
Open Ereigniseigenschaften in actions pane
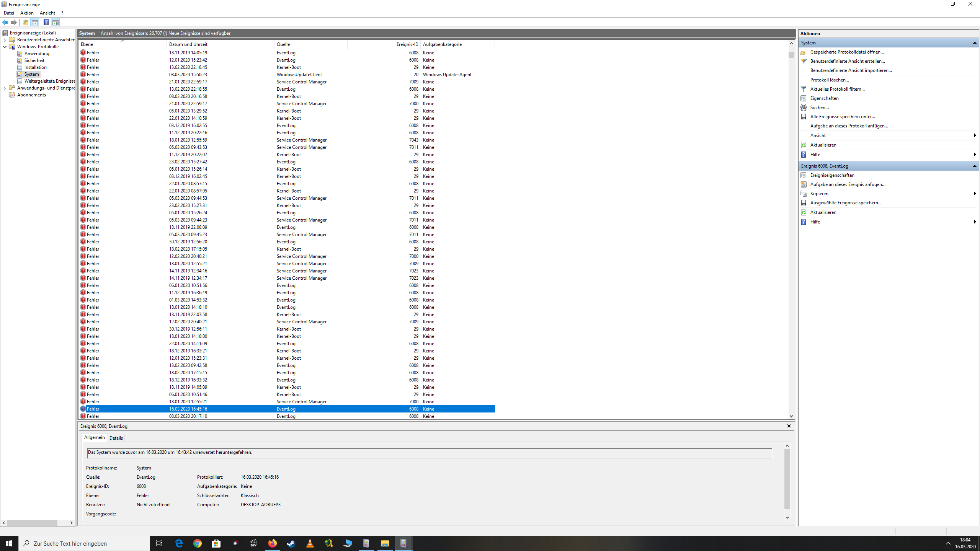(x=832, y=175)
